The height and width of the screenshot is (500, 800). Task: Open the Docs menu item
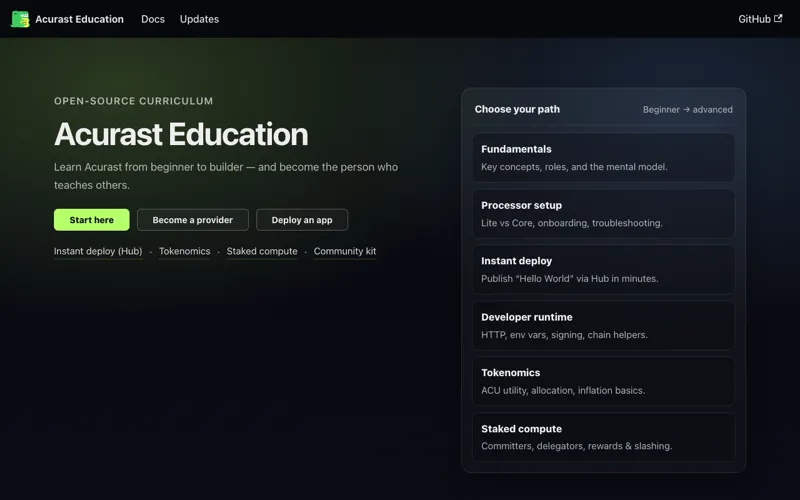[153, 19]
